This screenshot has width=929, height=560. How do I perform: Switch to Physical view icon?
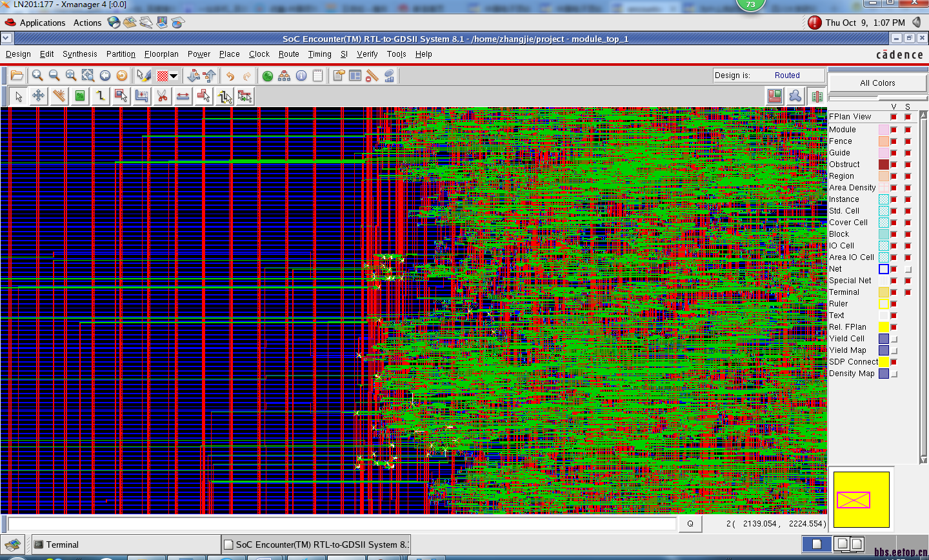tap(817, 96)
